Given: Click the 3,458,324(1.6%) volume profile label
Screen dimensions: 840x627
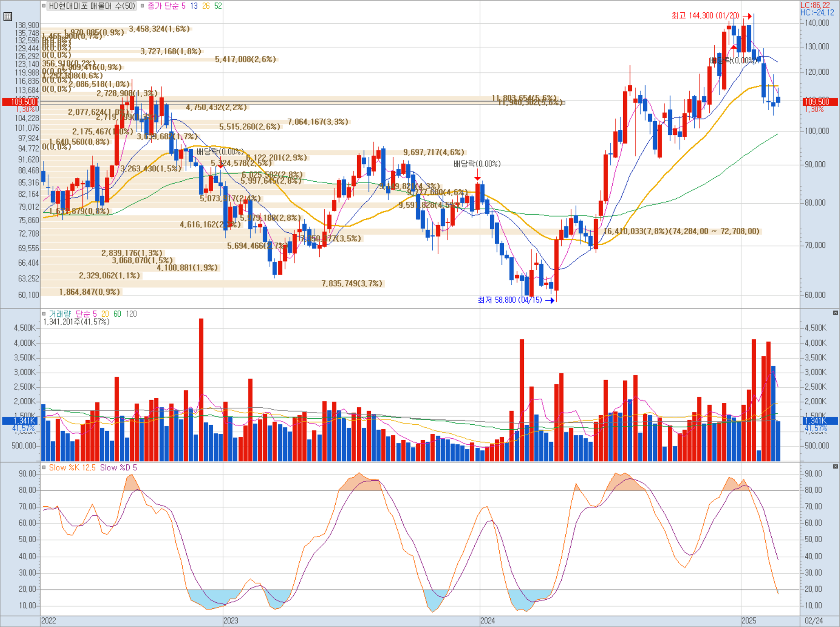Looking at the screenshot, I should (159, 29).
